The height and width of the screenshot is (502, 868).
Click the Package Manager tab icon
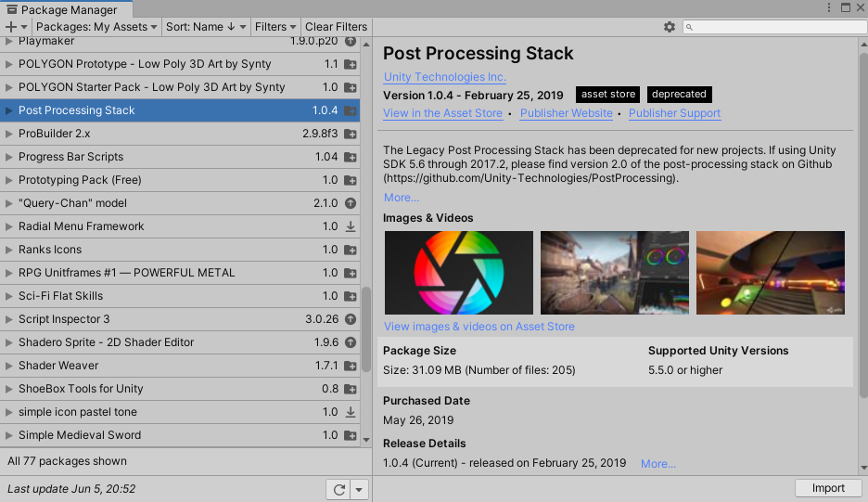(x=12, y=9)
